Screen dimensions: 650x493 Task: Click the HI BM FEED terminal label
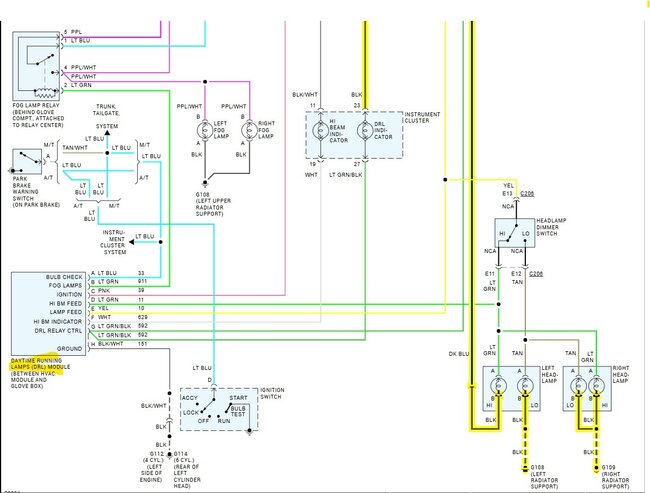(x=65, y=304)
